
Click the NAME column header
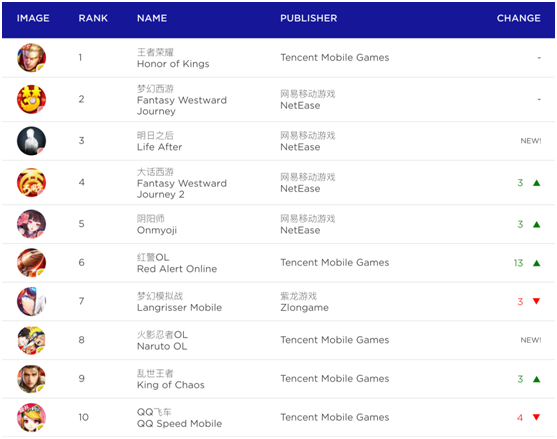tap(152, 18)
